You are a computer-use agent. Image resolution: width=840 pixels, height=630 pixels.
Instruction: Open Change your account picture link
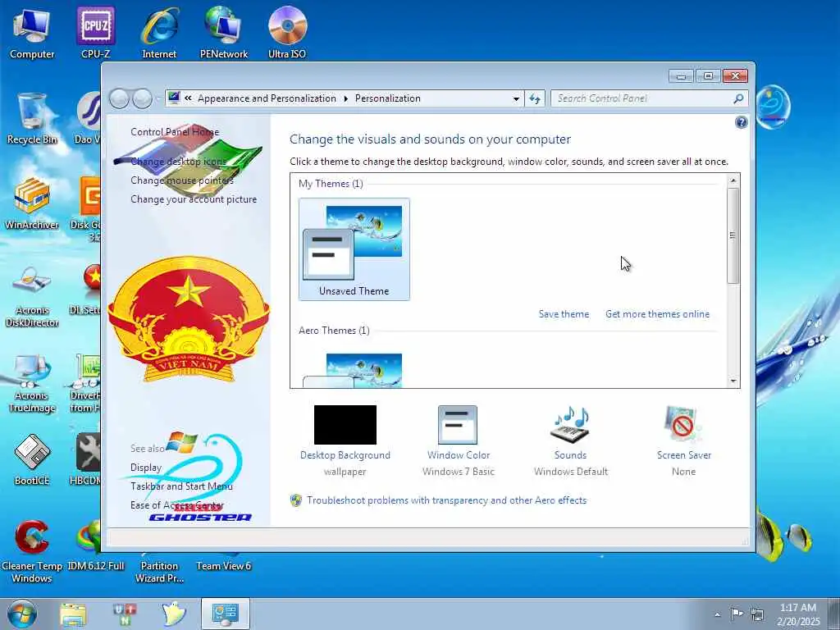point(194,199)
